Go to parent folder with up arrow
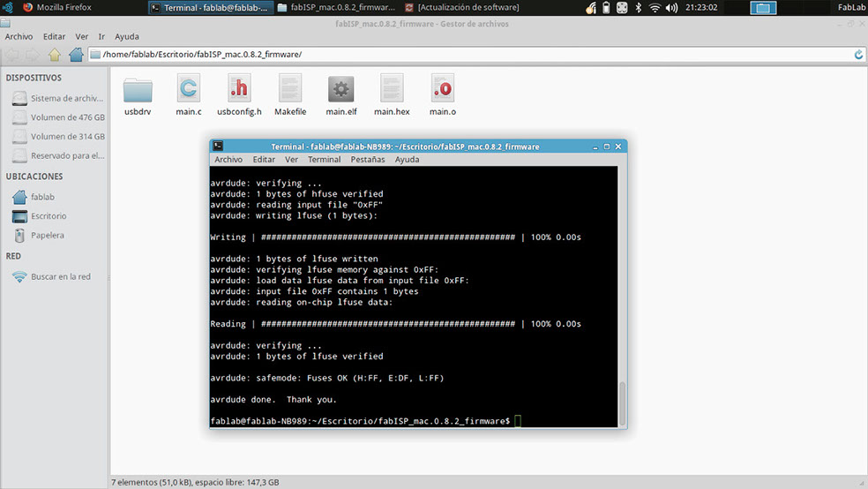 point(55,54)
